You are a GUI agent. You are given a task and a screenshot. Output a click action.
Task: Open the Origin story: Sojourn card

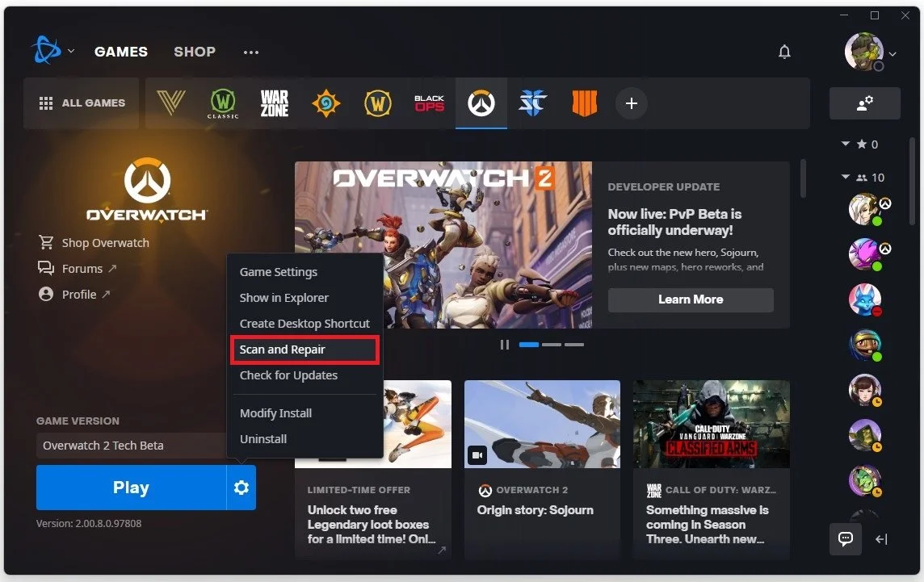pos(542,469)
